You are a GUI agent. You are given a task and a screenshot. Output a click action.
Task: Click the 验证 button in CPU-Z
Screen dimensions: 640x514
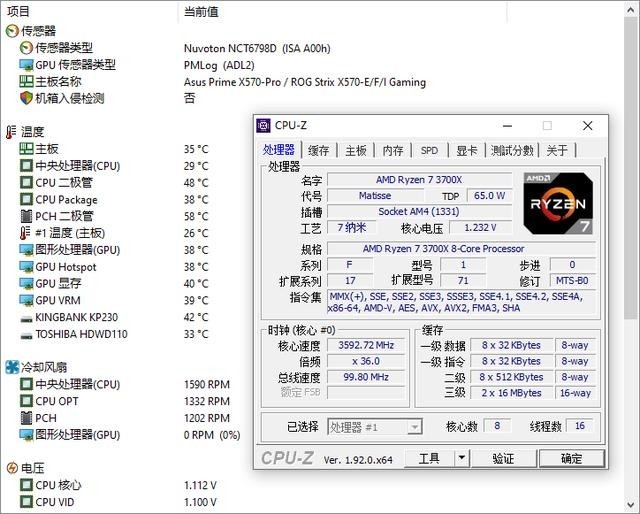tap(504, 458)
